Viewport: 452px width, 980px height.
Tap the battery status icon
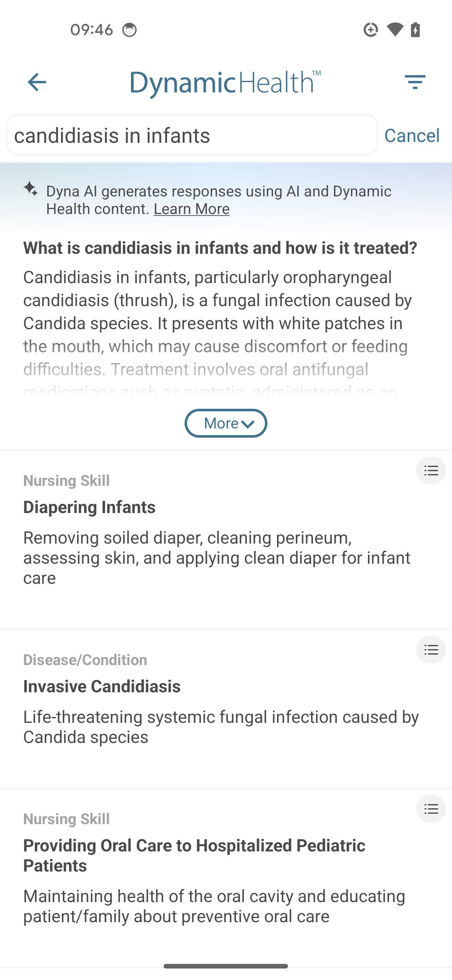[415, 30]
